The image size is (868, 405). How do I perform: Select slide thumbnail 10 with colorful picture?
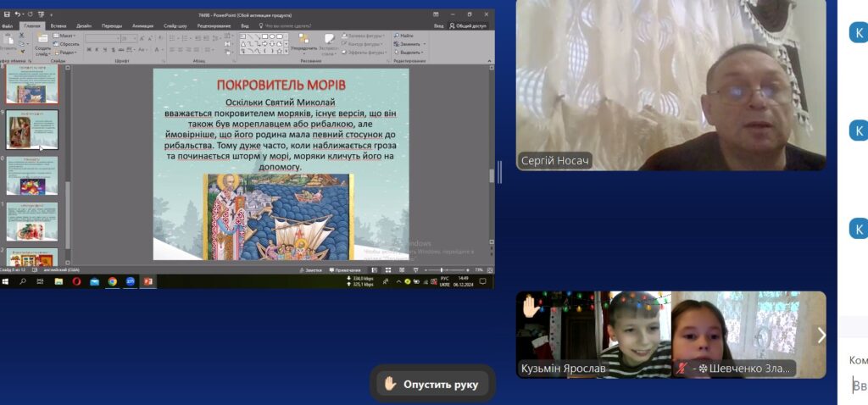(x=32, y=176)
